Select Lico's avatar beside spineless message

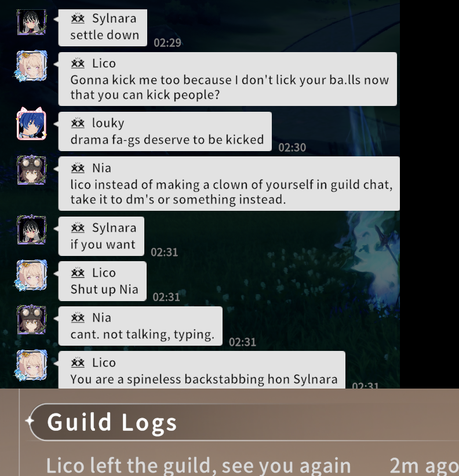point(32,365)
